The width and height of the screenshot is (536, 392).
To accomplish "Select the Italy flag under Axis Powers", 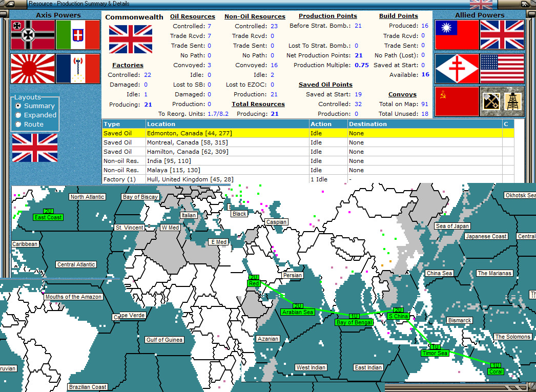I will [x=78, y=35].
